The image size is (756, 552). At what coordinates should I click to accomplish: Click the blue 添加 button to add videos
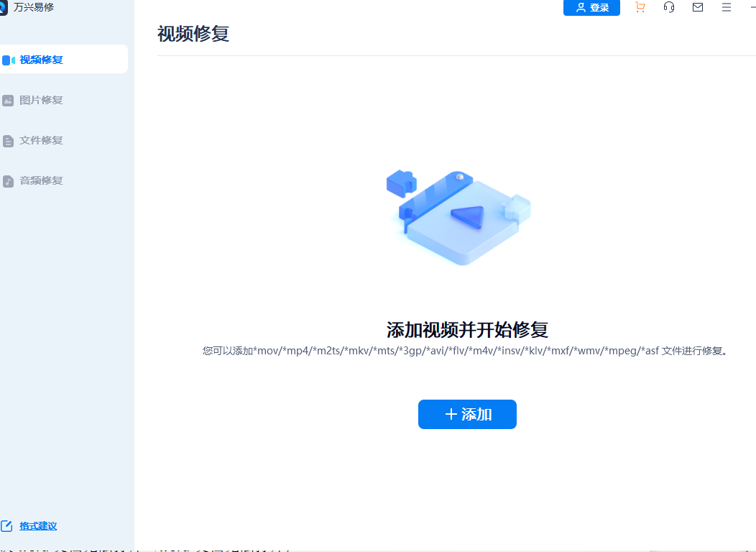(x=467, y=414)
